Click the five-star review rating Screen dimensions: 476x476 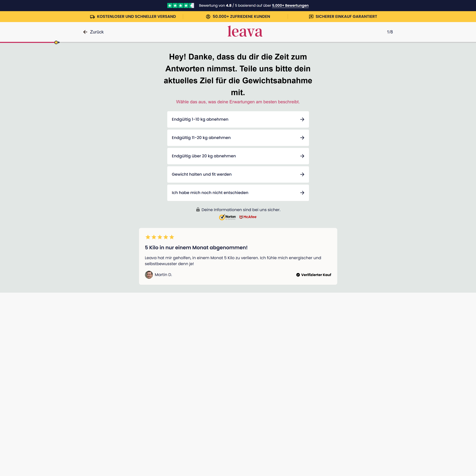(160, 237)
